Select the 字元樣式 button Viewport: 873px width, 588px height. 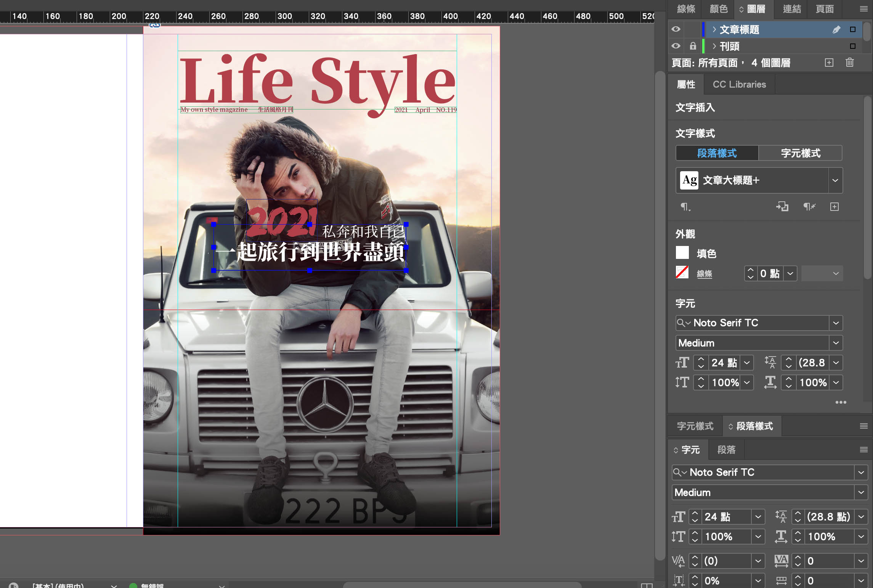[800, 153]
